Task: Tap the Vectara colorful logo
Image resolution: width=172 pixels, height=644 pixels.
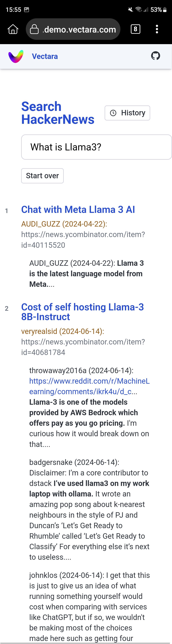Action: 16,56
